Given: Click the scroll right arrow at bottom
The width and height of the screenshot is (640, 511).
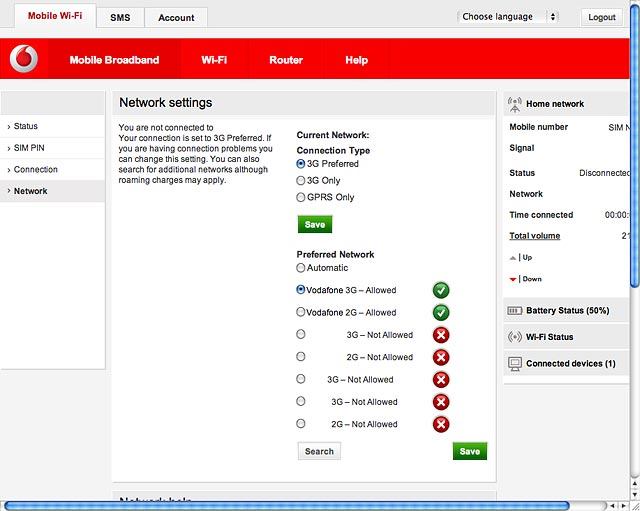Looking at the screenshot, I should pos(623,506).
